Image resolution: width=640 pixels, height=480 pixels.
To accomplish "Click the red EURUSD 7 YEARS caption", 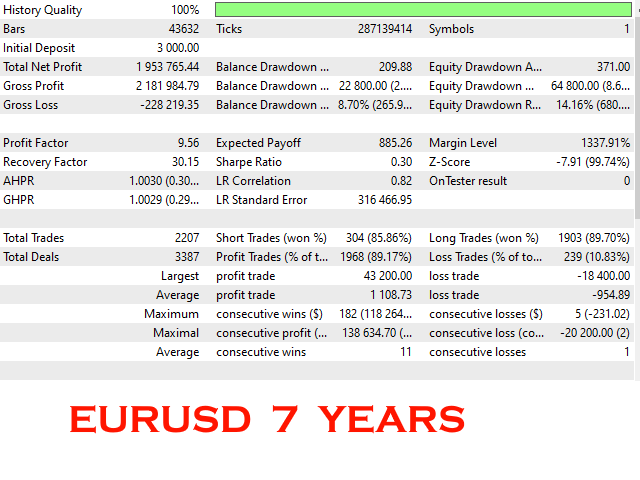I will (x=267, y=420).
